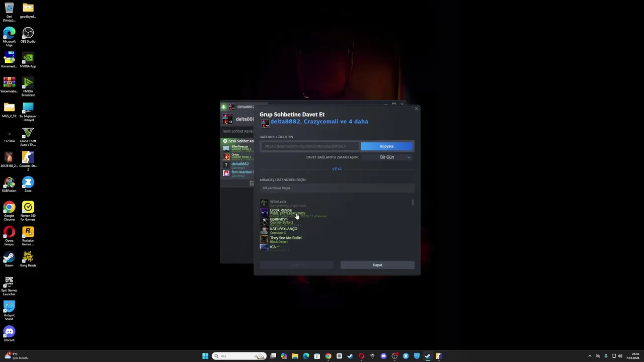Click the group avatar in the invite dialog header
Image resolution: width=644 pixels, height=362 pixels.
pos(264,123)
